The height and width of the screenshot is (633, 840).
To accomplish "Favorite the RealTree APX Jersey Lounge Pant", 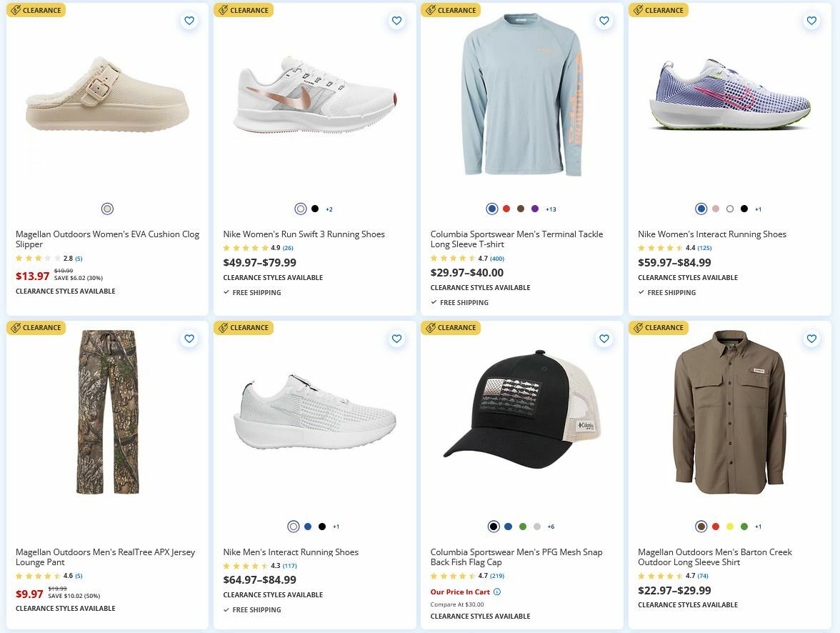I will [189, 339].
